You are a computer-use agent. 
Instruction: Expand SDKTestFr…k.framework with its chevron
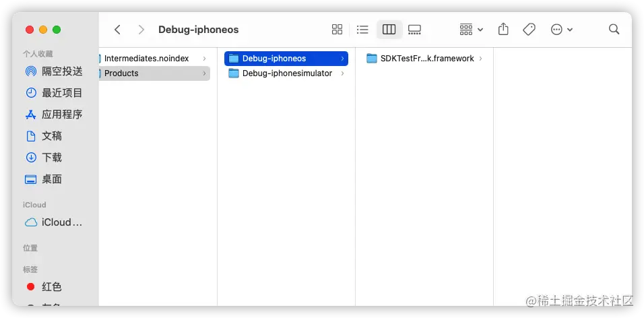click(x=480, y=59)
